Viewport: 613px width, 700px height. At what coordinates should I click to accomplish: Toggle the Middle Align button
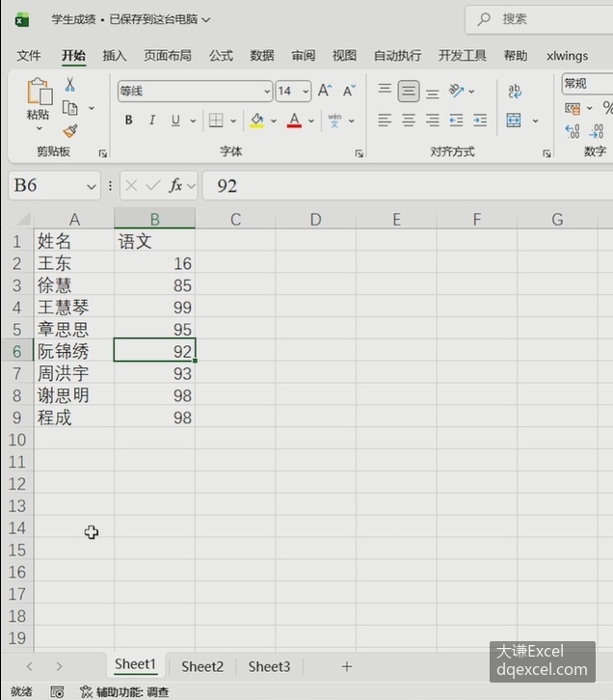409,91
